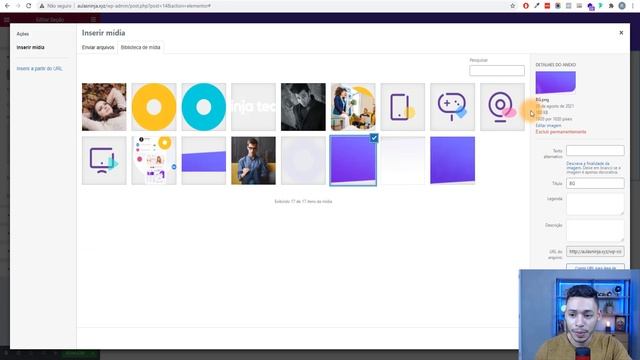Close the Inserir mídia dialog
640x360 pixels.
[621, 33]
